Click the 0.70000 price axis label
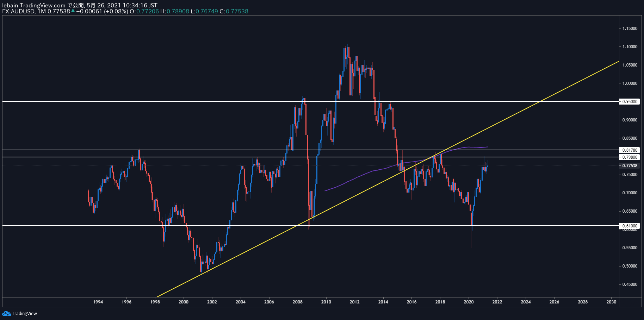 [630, 193]
